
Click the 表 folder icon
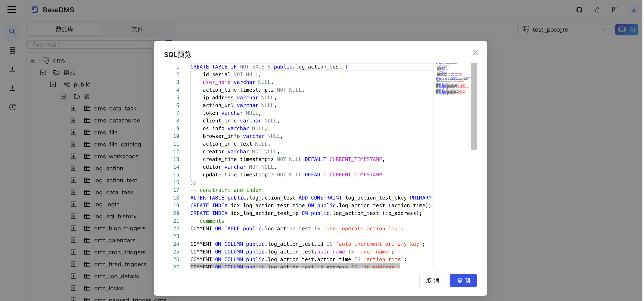77,96
